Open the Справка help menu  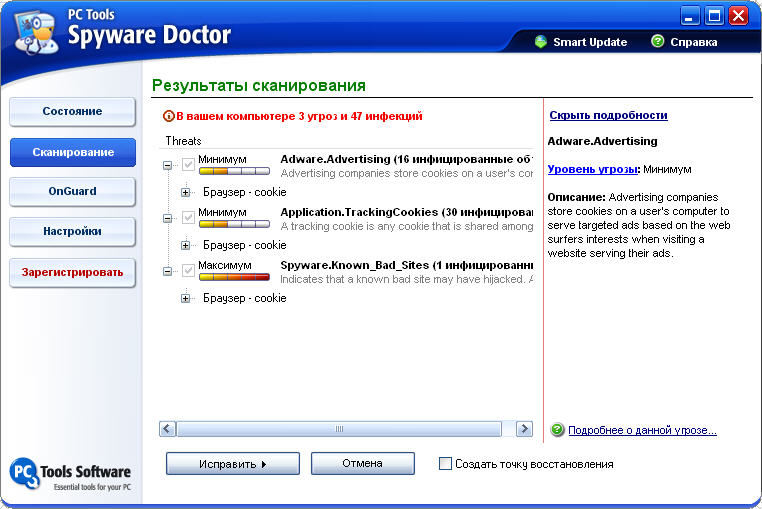tap(693, 42)
